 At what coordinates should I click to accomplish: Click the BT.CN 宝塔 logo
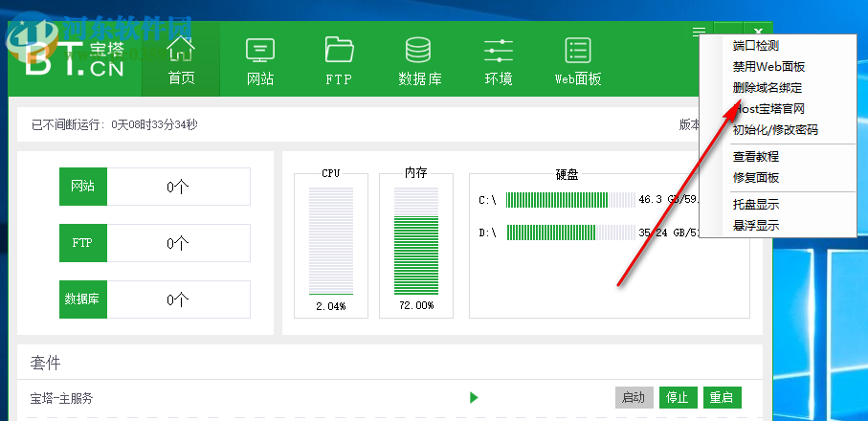(75, 58)
